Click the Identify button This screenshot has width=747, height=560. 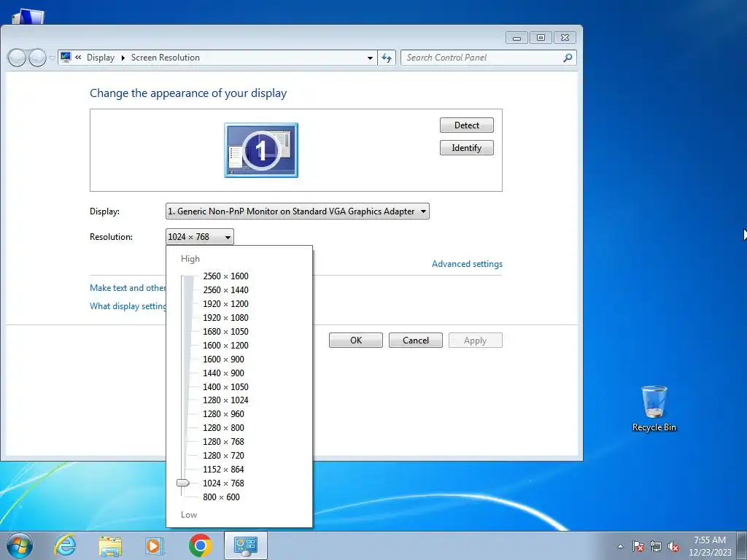(466, 147)
